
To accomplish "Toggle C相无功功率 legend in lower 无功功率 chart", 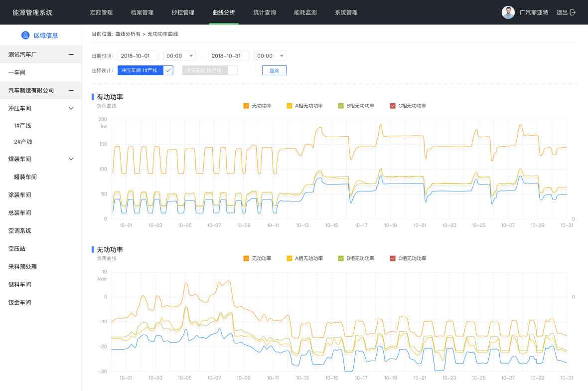I will coord(393,258).
